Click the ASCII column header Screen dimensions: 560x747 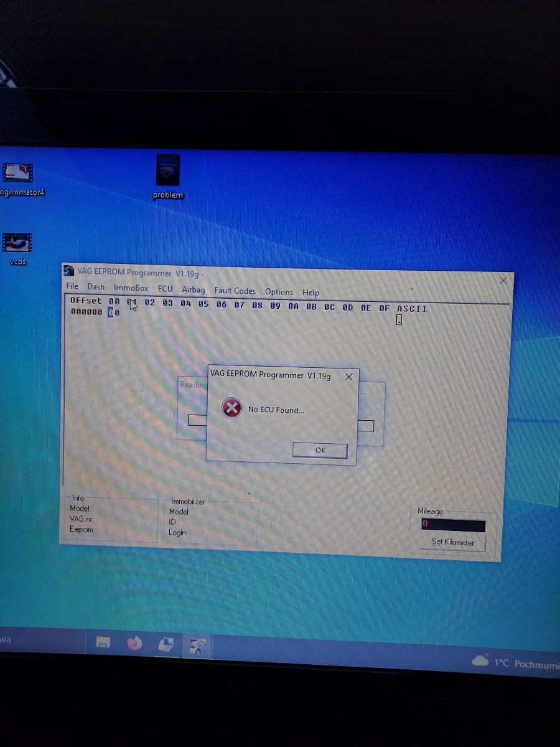pos(412,309)
